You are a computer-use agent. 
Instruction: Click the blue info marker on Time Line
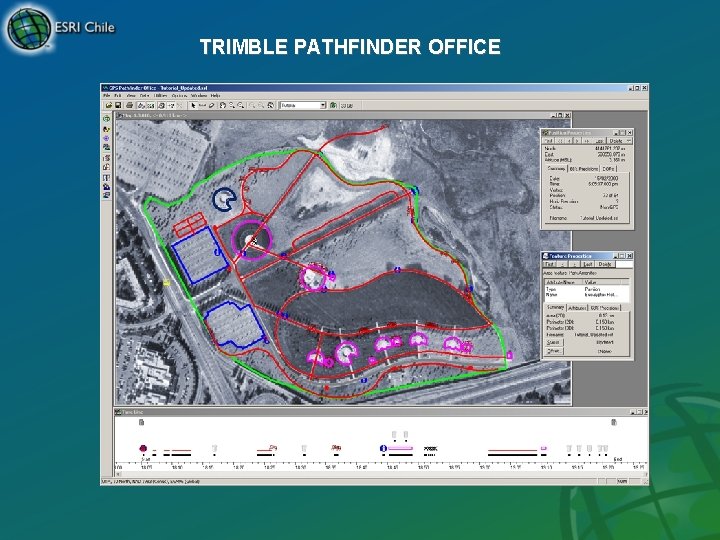pyautogui.click(x=383, y=448)
